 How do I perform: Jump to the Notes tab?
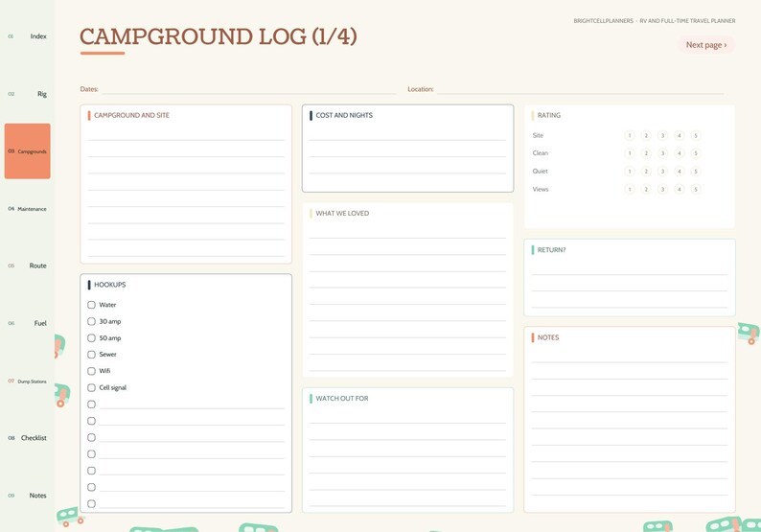pyautogui.click(x=27, y=496)
